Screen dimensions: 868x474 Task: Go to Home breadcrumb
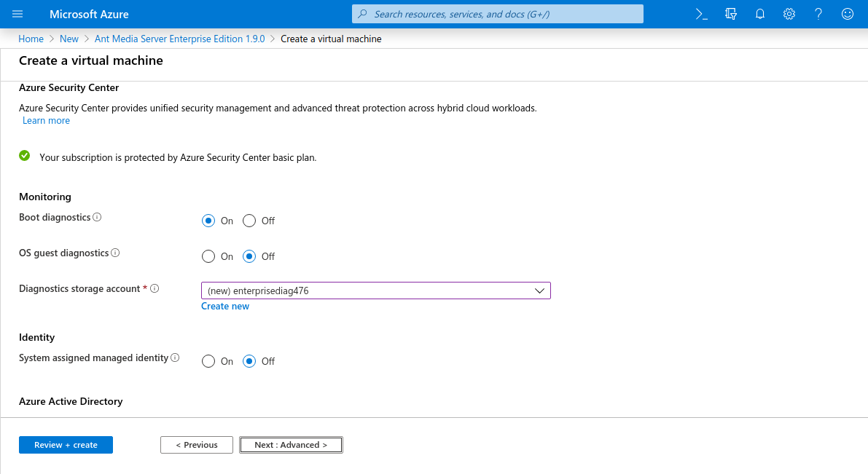coord(31,39)
